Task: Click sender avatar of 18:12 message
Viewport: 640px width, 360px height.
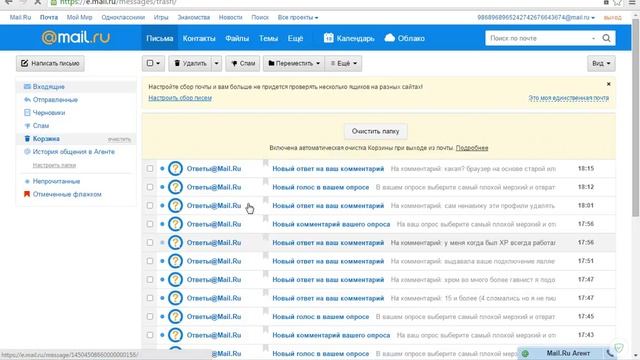Action: [x=175, y=187]
